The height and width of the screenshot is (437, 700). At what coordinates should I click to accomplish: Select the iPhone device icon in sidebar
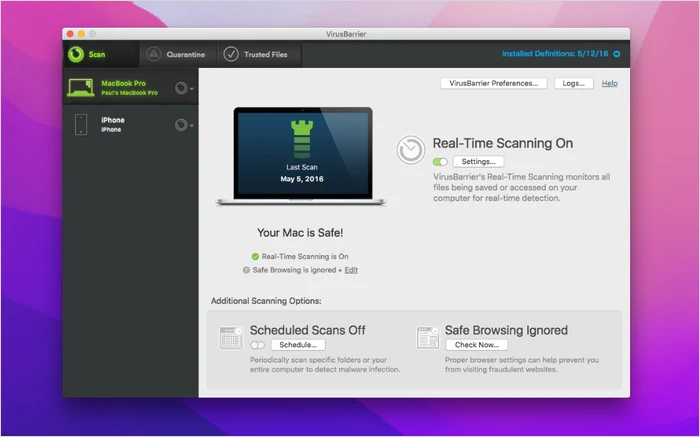click(81, 125)
